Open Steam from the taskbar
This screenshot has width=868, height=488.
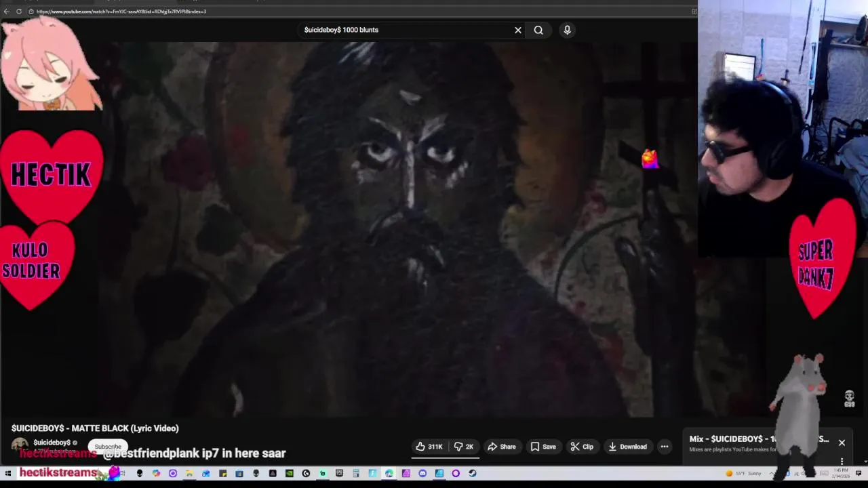(x=472, y=473)
